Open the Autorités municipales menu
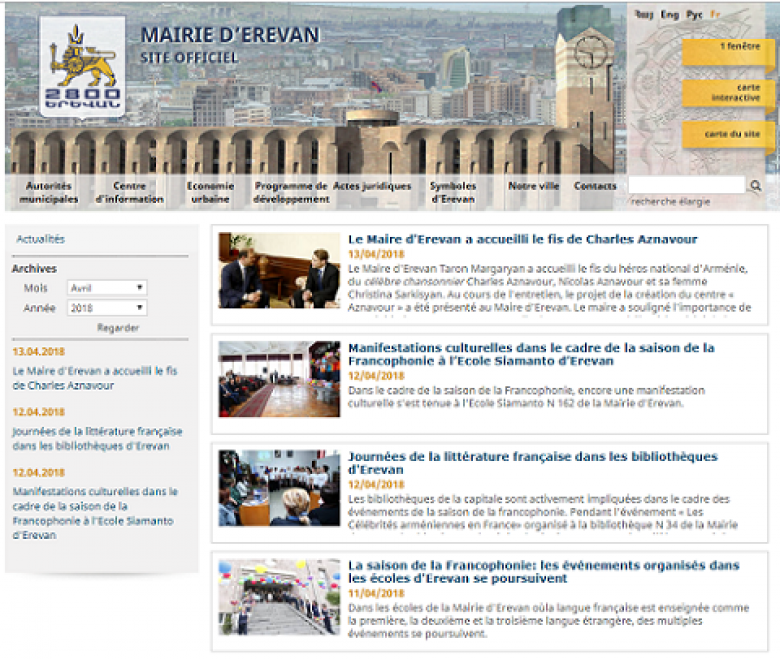This screenshot has width=780, height=659. [49, 192]
